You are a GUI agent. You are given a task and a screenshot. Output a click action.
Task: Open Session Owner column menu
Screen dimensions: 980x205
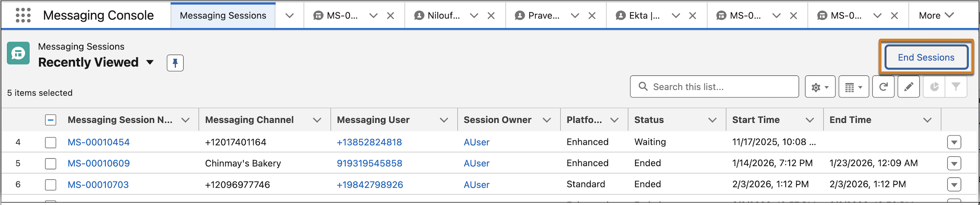pyautogui.click(x=547, y=120)
